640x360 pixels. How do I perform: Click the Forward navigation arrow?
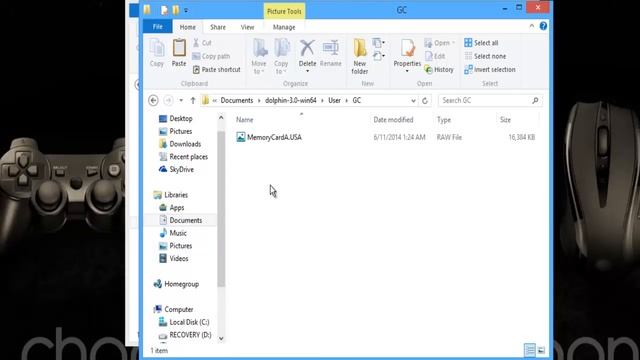(x=168, y=100)
